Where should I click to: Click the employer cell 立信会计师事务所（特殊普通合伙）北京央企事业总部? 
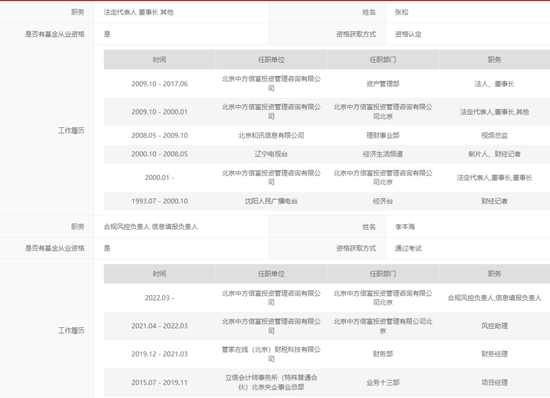point(271,382)
